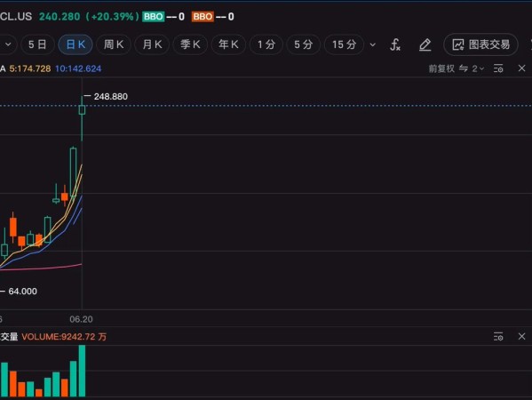Click the green BBO bid label
Viewport: 532px width, 400px height.
click(154, 17)
